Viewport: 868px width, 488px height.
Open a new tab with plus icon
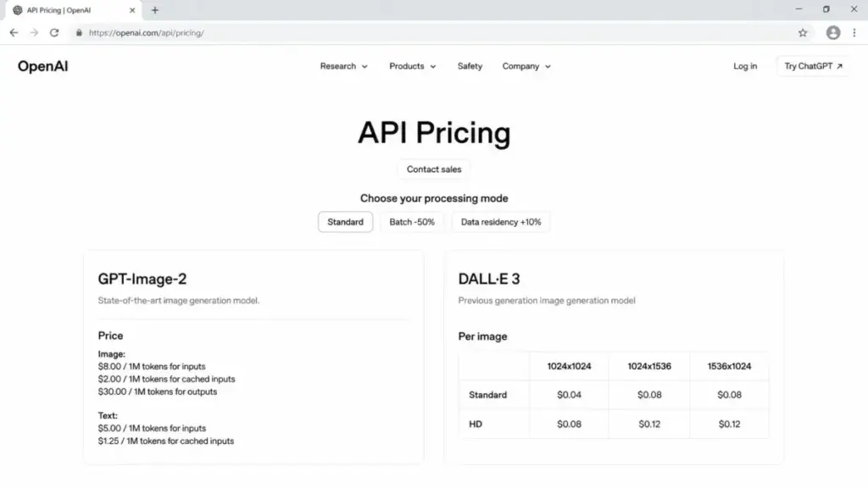155,10
